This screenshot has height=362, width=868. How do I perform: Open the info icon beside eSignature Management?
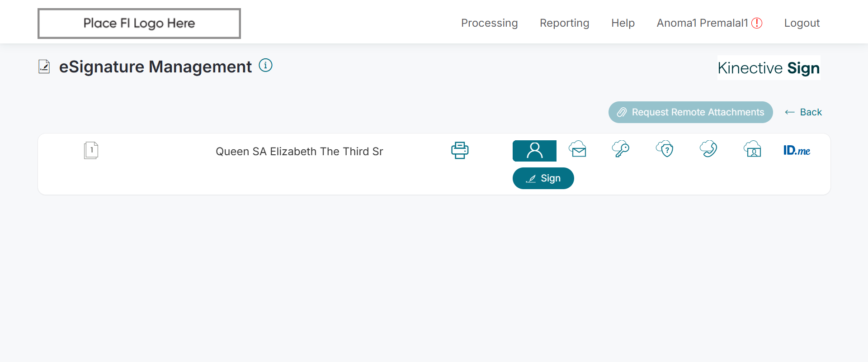265,66
